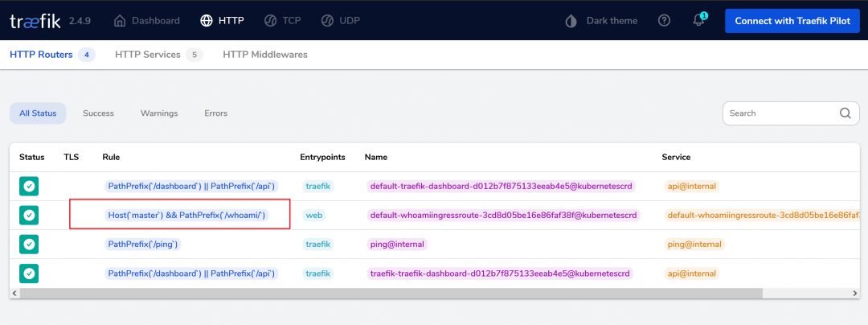Filter routers by Success
This screenshot has width=868, height=325.
coord(99,113)
